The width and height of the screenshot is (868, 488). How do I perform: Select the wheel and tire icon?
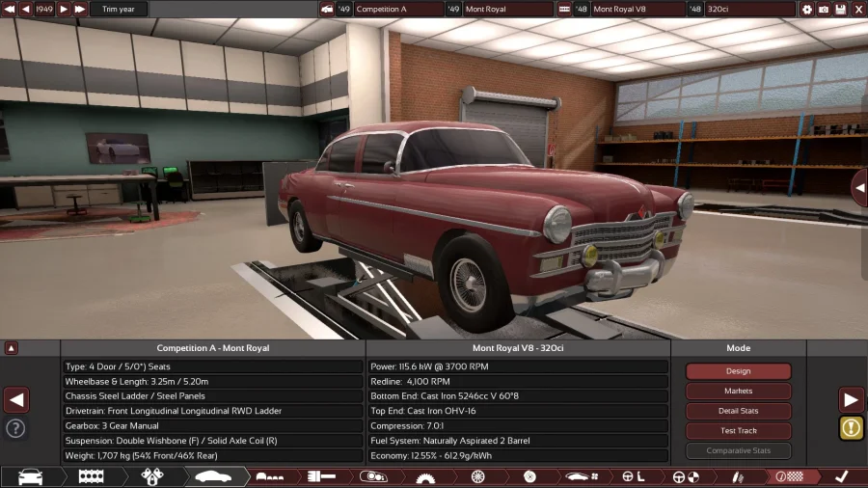pos(477,476)
